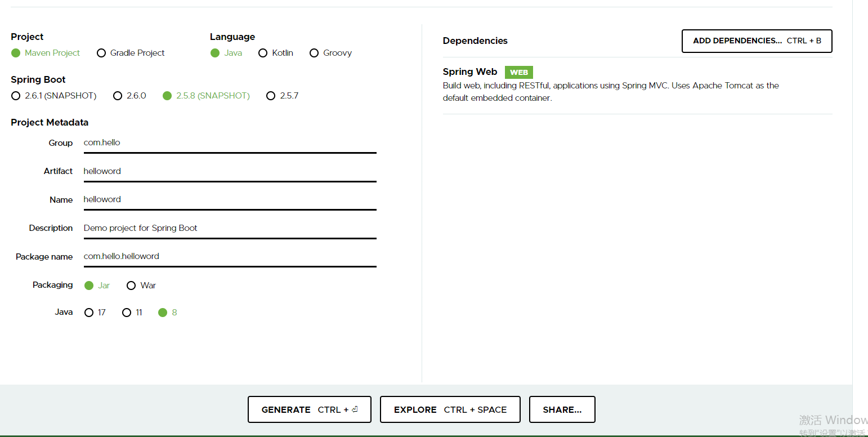868x437 pixels.
Task: Click the Dependencies heading
Action: click(x=475, y=41)
